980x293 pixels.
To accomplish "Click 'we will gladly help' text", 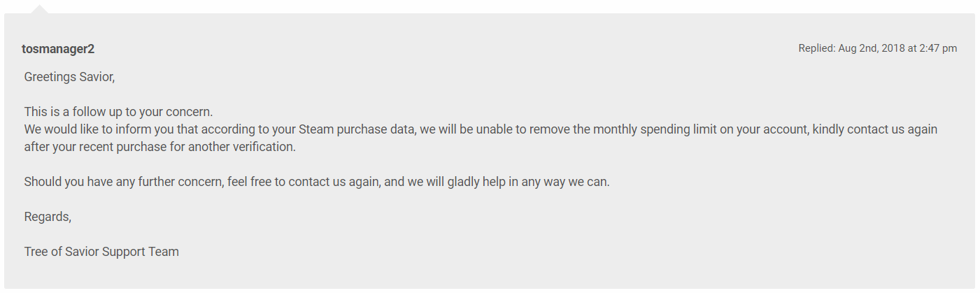I will pyautogui.click(x=465, y=182).
